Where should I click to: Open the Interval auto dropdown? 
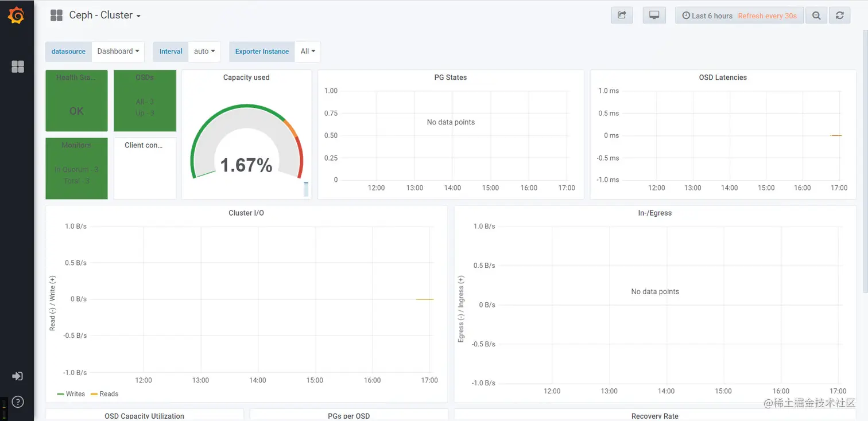(x=204, y=51)
